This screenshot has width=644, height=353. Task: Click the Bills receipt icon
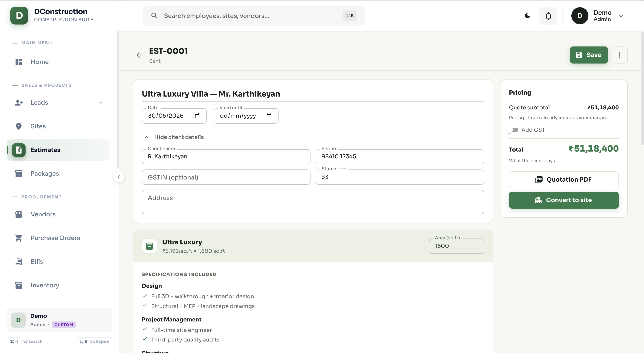pyautogui.click(x=19, y=262)
